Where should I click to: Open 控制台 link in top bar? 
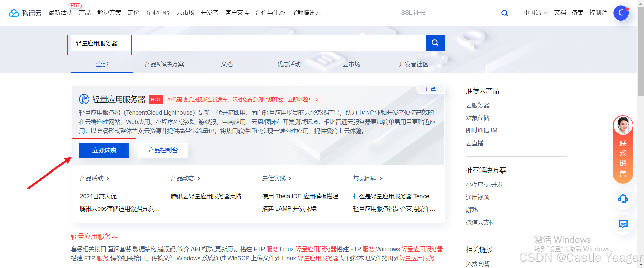pyautogui.click(x=598, y=13)
